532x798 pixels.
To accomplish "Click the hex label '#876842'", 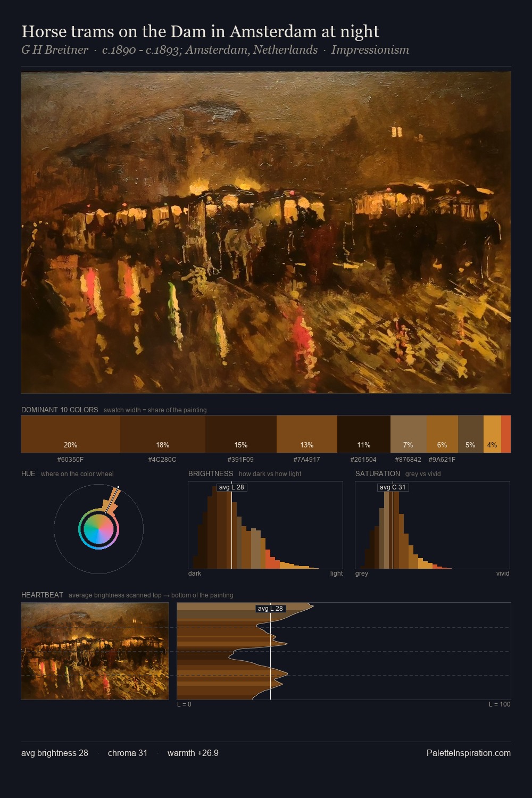I will tap(408, 460).
